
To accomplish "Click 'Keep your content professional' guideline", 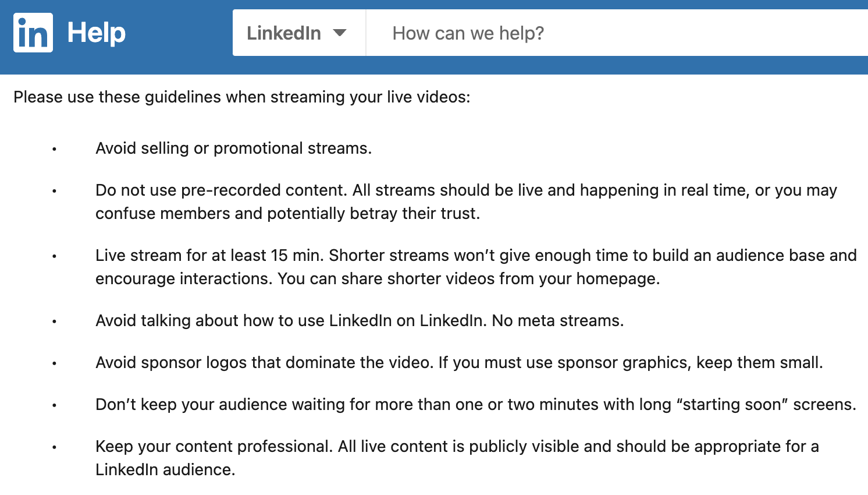I will pyautogui.click(x=457, y=458).
